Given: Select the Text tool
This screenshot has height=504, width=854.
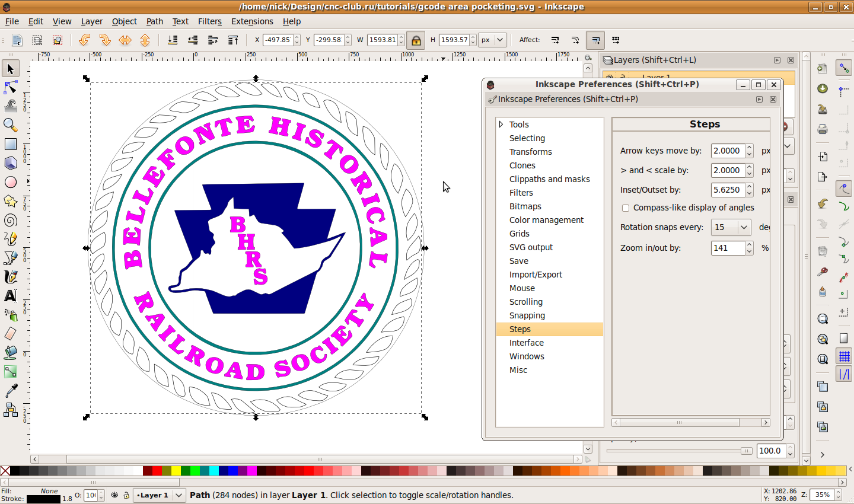Looking at the screenshot, I should 10,296.
